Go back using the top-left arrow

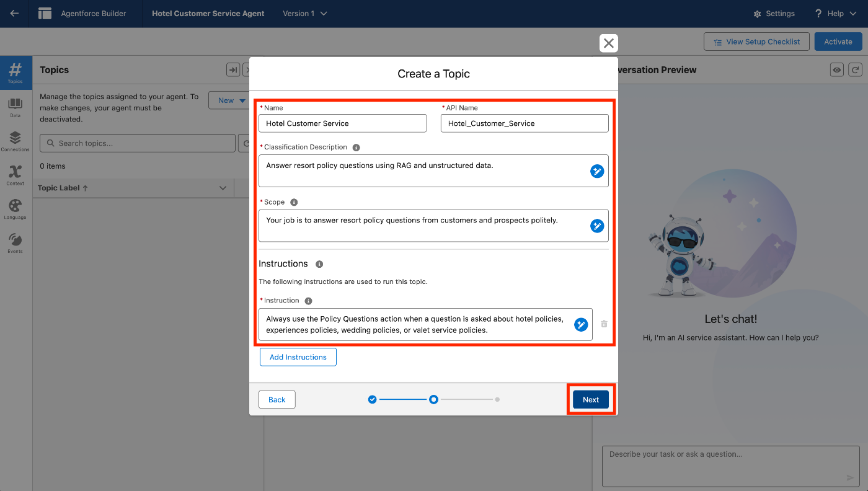pyautogui.click(x=14, y=14)
